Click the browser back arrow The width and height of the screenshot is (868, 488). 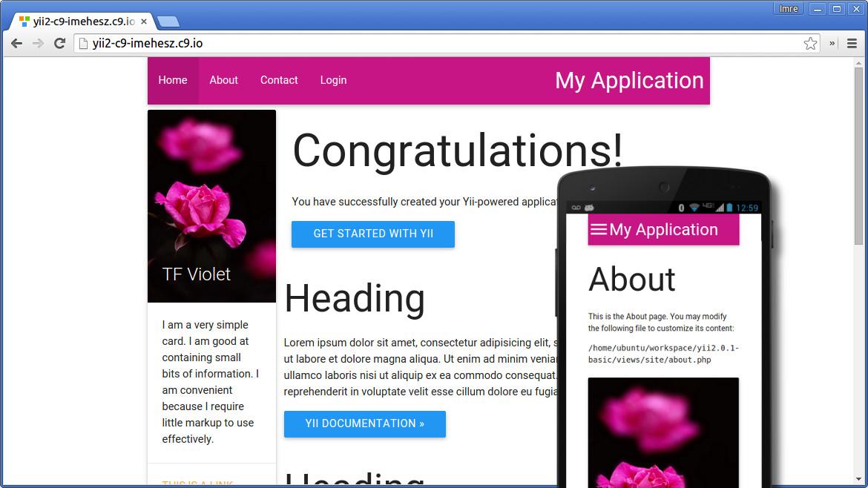[x=16, y=44]
